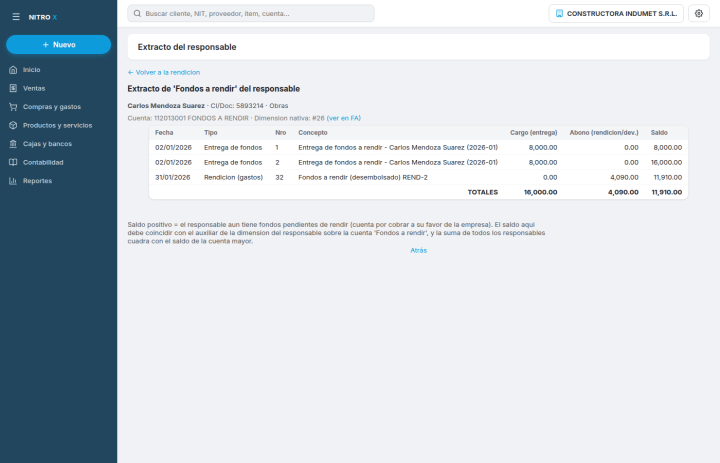
Task: Click saldo 8,000.00 in row Nro 1
Action: (668, 147)
